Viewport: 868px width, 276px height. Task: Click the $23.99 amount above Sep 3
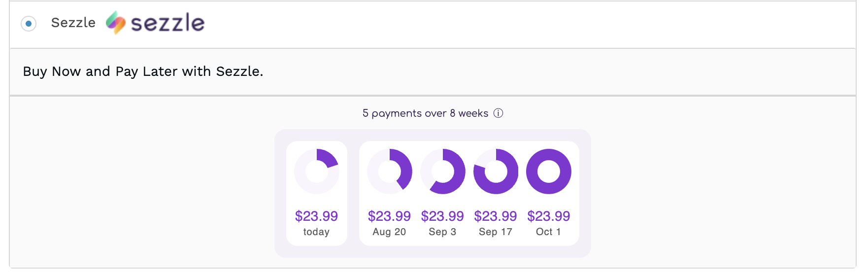click(x=442, y=216)
